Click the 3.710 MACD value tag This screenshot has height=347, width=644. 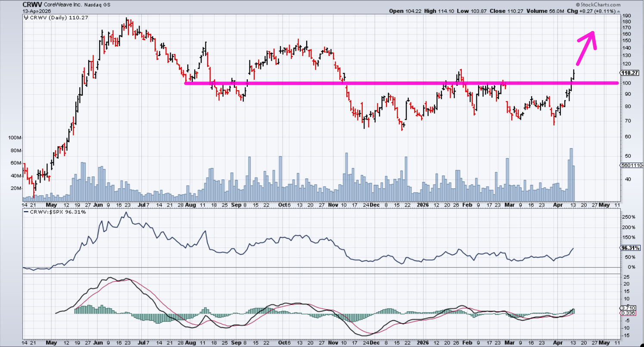627,308
